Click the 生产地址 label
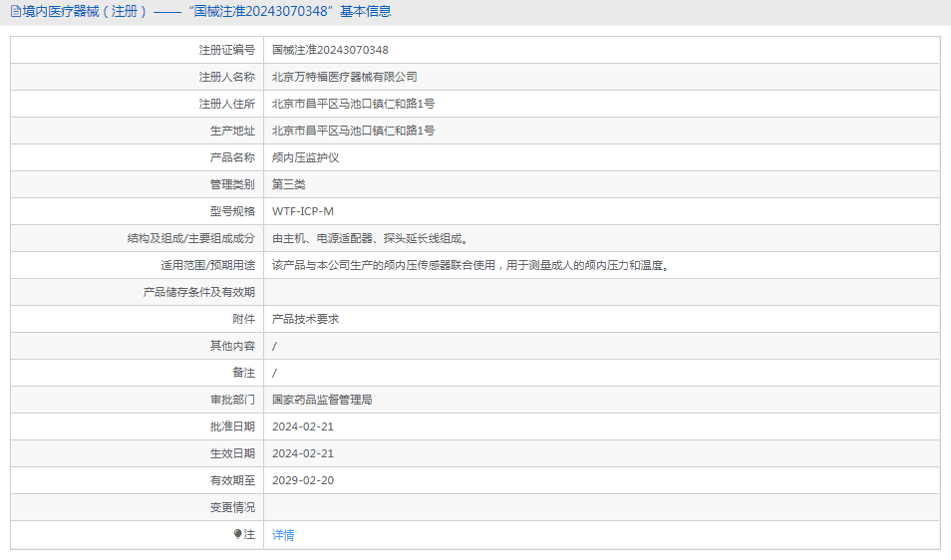 pyautogui.click(x=232, y=131)
